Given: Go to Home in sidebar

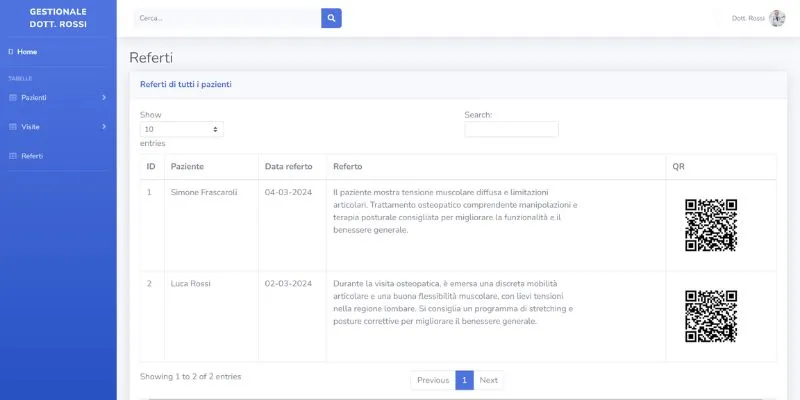Looking at the screenshot, I should click(27, 52).
